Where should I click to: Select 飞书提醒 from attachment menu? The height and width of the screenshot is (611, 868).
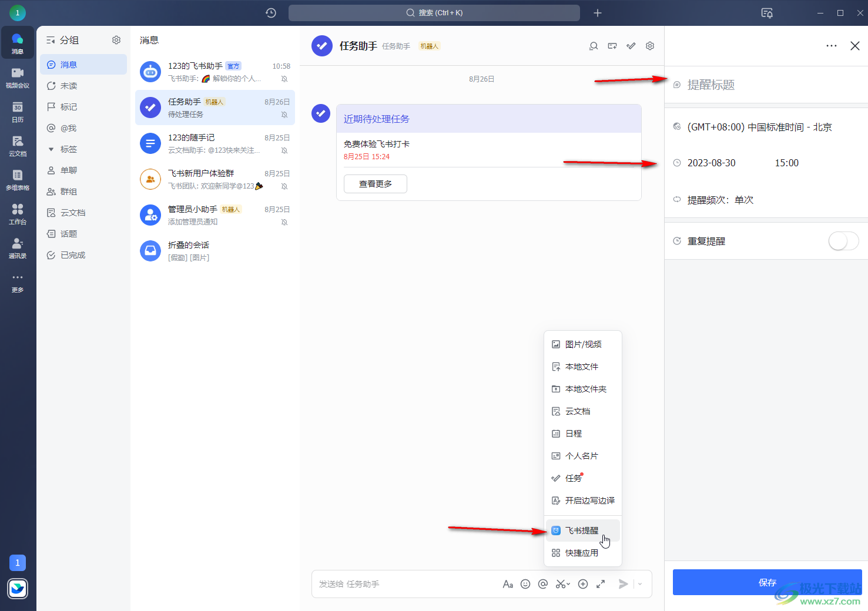[x=583, y=531]
